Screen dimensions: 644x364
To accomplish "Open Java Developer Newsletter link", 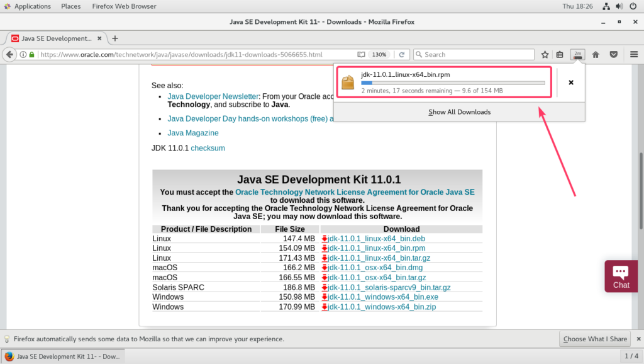I will click(213, 96).
